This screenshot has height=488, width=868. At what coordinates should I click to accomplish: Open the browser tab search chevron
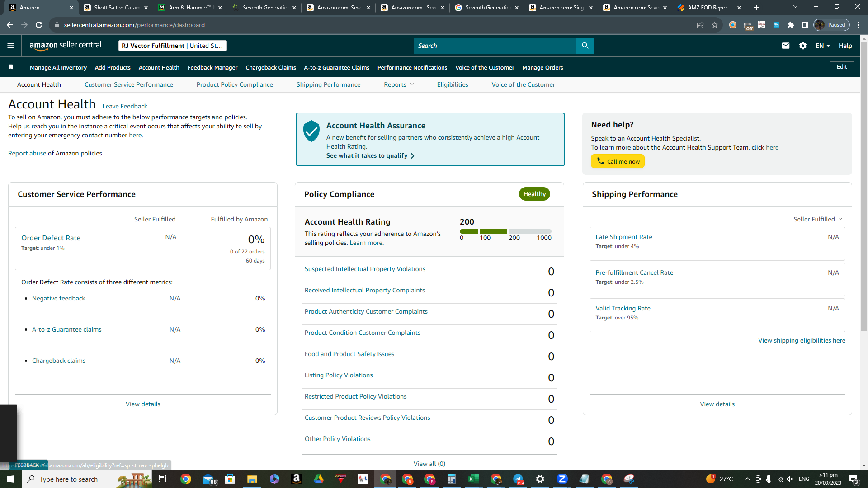pyautogui.click(x=795, y=7)
